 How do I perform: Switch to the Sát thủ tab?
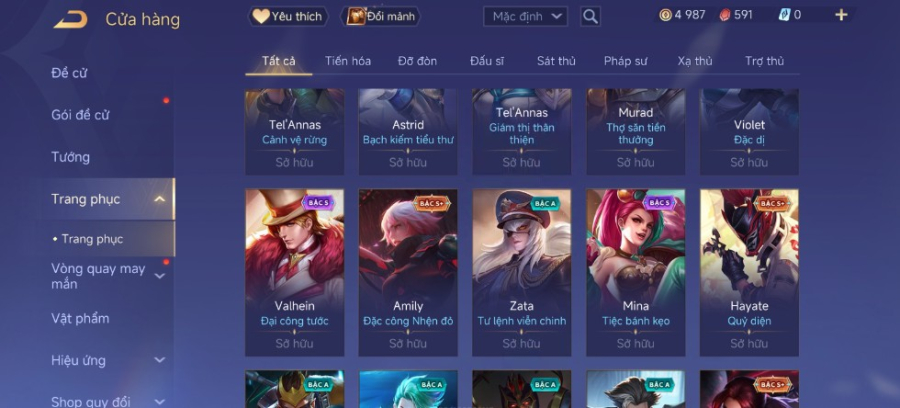556,61
